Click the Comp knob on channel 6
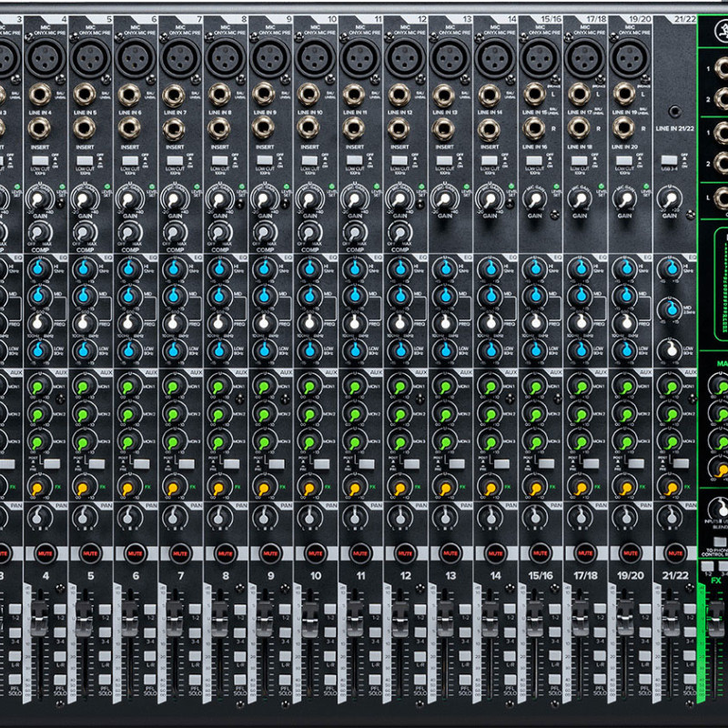Viewport: 728px width, 728px height. (x=129, y=231)
